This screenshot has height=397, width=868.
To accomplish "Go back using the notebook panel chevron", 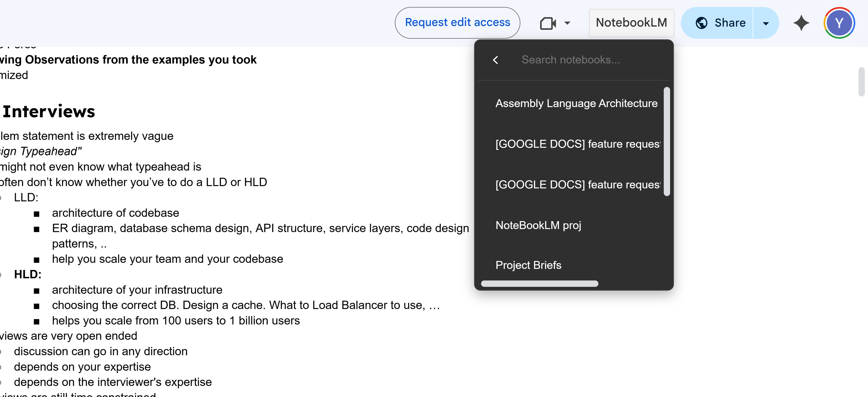I will (495, 60).
